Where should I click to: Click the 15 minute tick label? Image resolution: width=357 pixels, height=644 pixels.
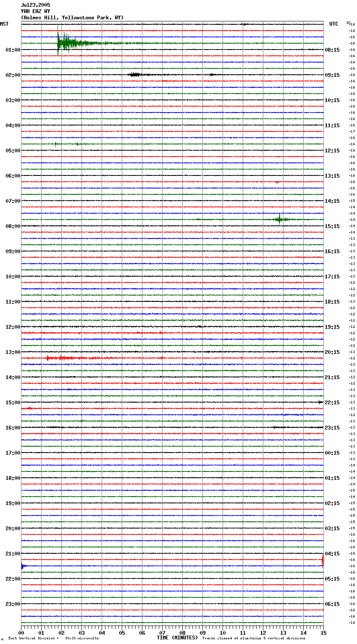323,633
